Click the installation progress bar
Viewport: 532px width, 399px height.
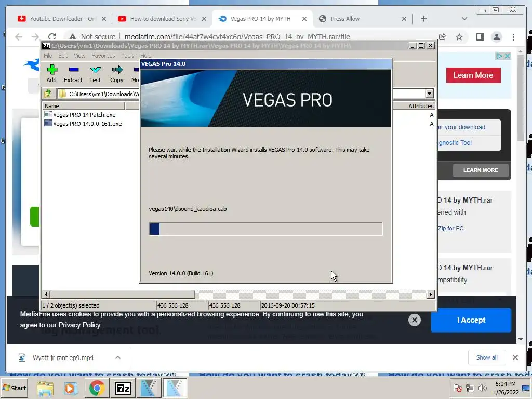click(265, 229)
